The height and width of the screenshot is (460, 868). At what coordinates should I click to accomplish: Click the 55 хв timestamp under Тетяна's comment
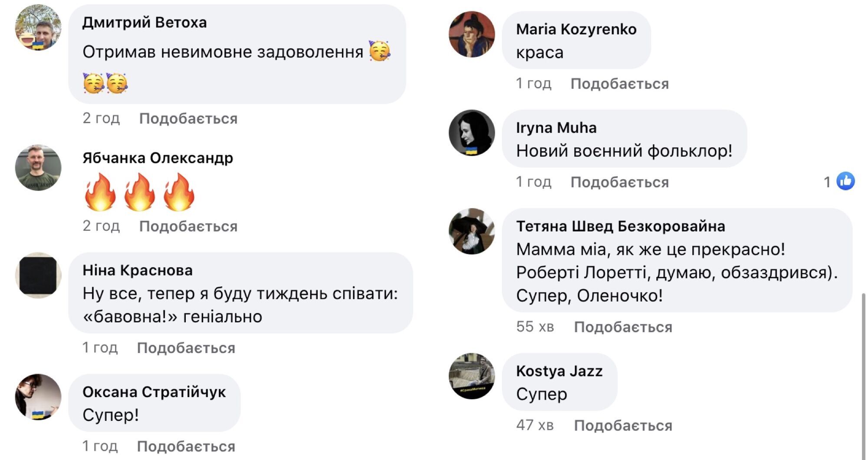[x=536, y=327]
